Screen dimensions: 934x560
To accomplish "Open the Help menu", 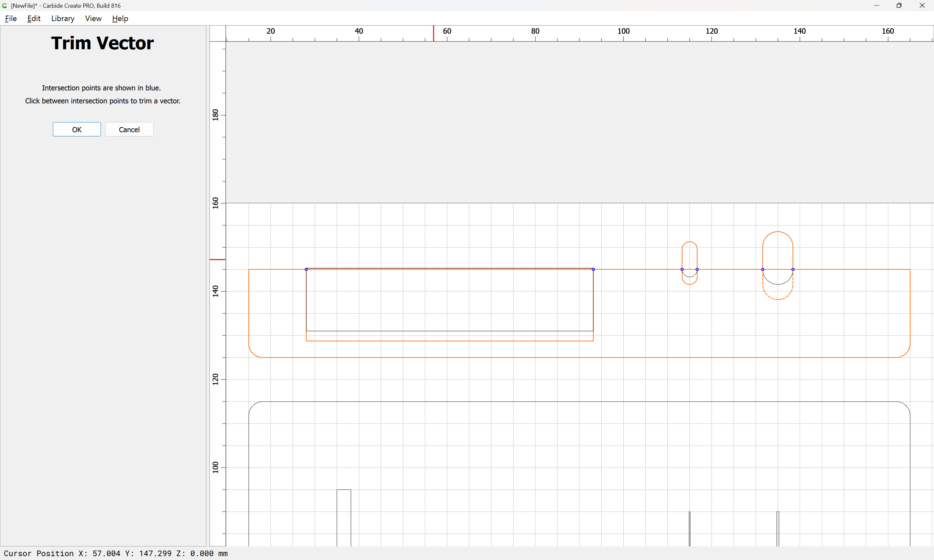I will [x=120, y=18].
